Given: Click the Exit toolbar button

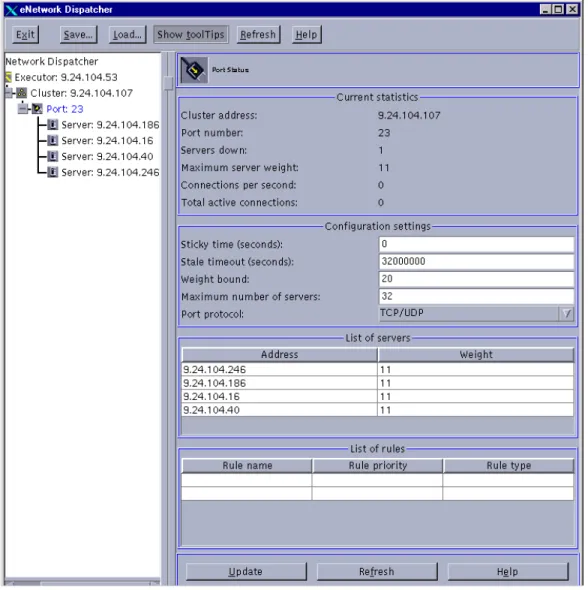Looking at the screenshot, I should click(x=25, y=35).
